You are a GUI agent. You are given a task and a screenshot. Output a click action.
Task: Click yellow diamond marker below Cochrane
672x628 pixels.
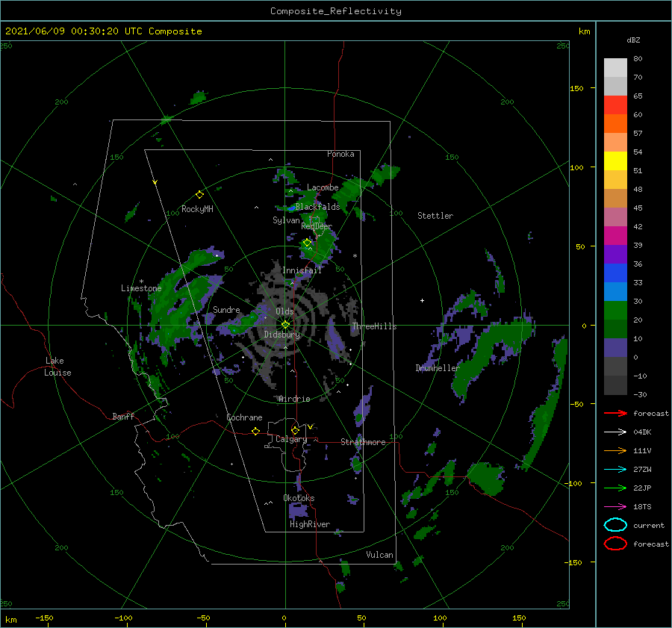point(255,431)
